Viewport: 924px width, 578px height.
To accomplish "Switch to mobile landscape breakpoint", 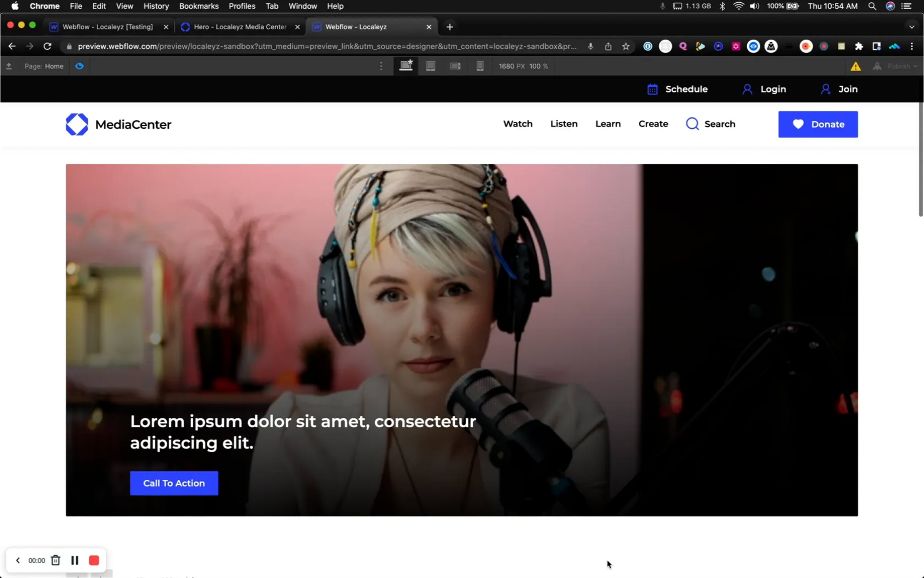I will (x=455, y=66).
